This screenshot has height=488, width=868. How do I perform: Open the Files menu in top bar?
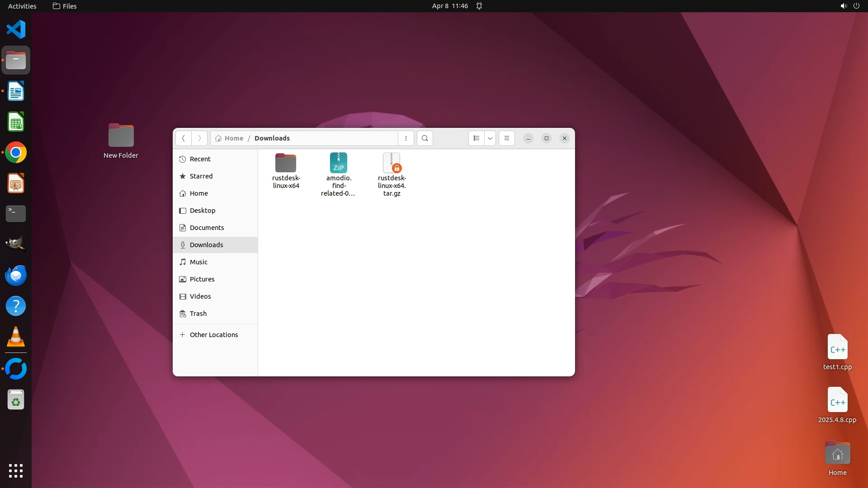[x=65, y=6]
